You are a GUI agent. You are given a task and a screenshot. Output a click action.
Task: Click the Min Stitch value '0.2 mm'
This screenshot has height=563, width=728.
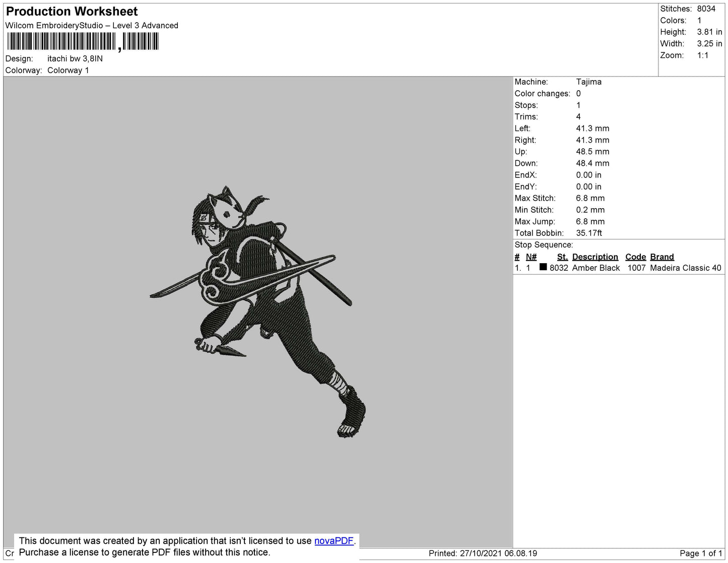pyautogui.click(x=590, y=210)
